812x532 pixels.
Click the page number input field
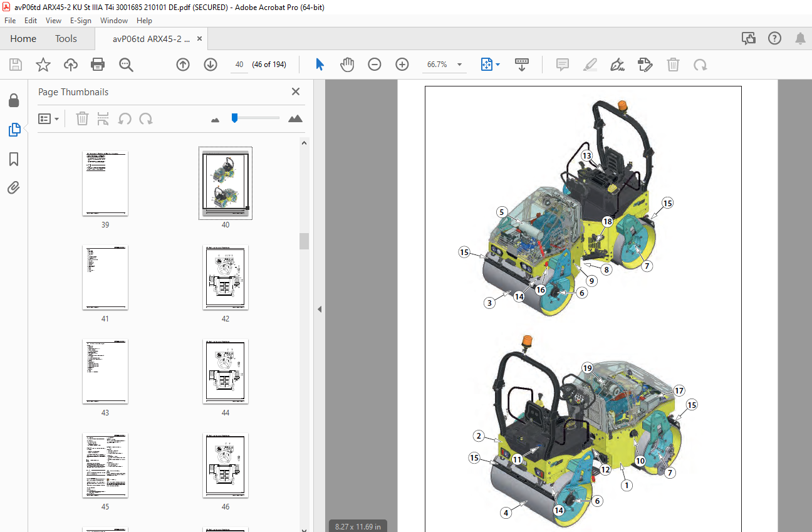coord(239,65)
